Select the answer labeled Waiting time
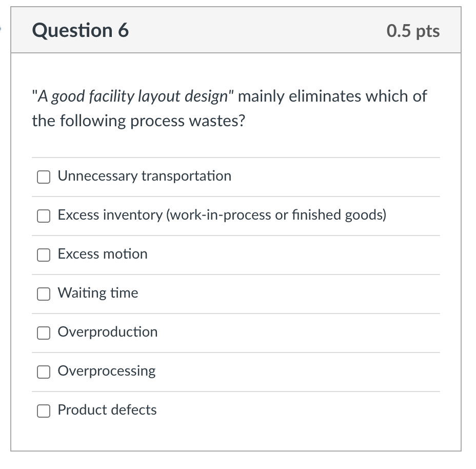Screen dimensions: 476x469 pyautogui.click(x=98, y=293)
